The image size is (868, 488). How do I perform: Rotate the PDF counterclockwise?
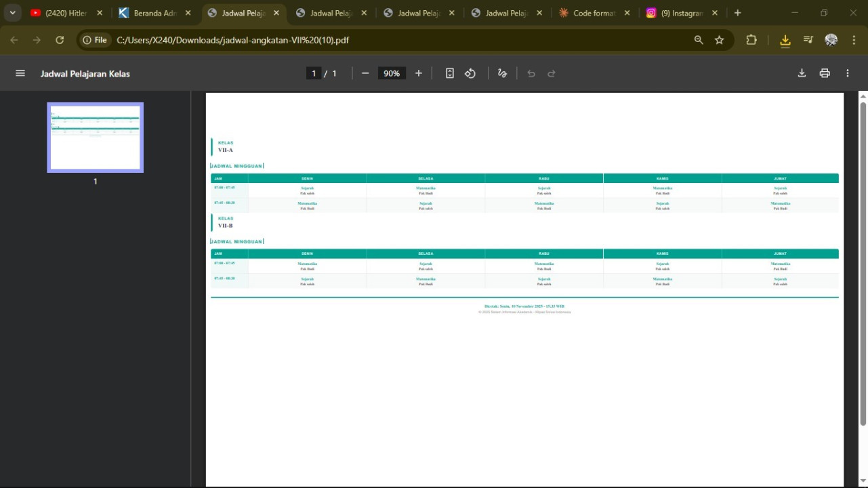point(470,73)
